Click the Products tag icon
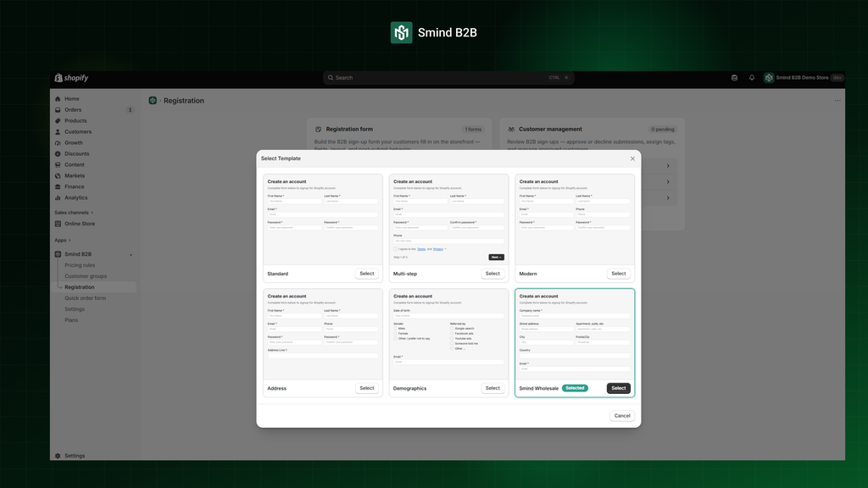Viewport: 868px width, 488px height. tap(58, 120)
